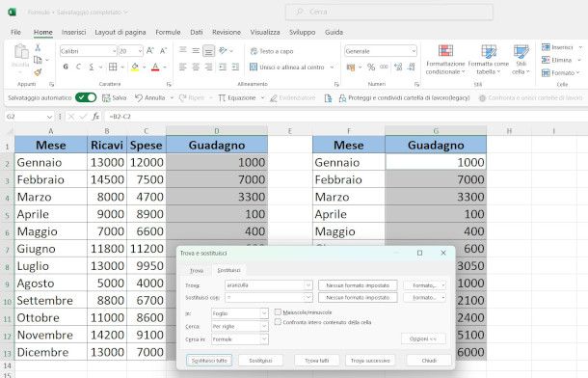Open the Name Box G2 dropdown arrow
This screenshot has height=378, width=588.
[49, 117]
